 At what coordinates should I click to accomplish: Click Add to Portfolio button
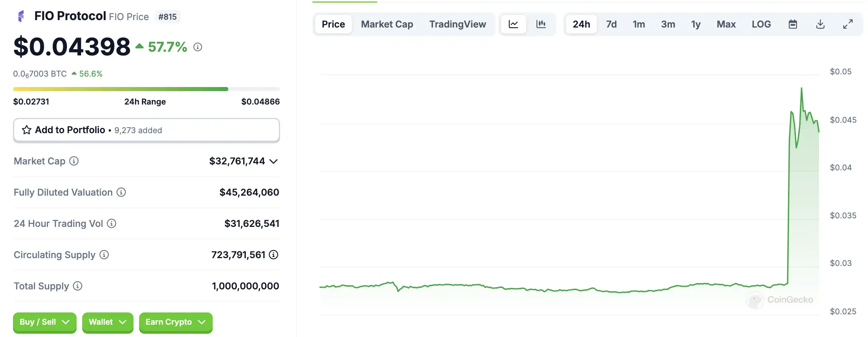tap(146, 130)
